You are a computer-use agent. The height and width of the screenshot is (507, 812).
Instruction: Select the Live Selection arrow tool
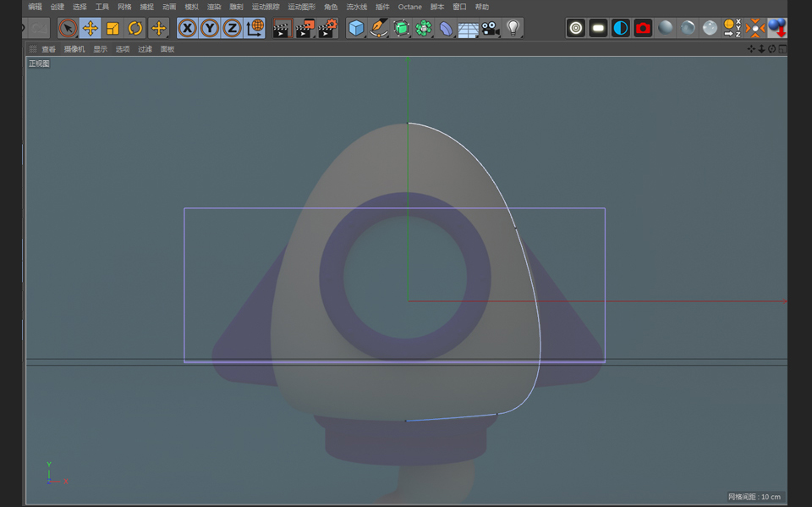tap(68, 28)
